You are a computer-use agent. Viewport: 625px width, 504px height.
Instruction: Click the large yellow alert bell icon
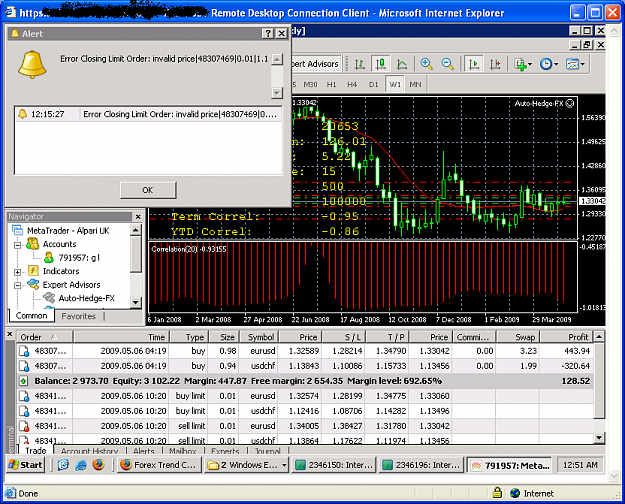click(32, 65)
